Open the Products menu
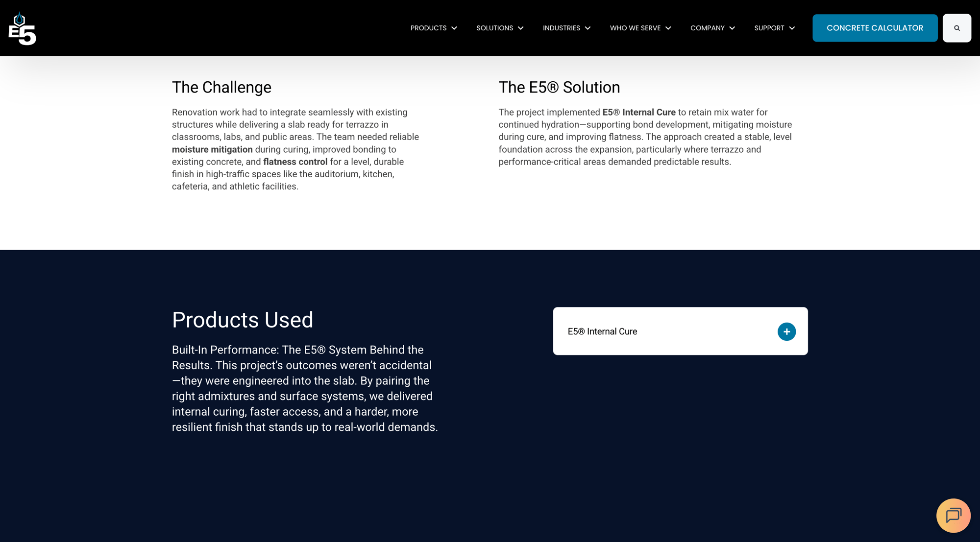980x542 pixels. pyautogui.click(x=428, y=28)
